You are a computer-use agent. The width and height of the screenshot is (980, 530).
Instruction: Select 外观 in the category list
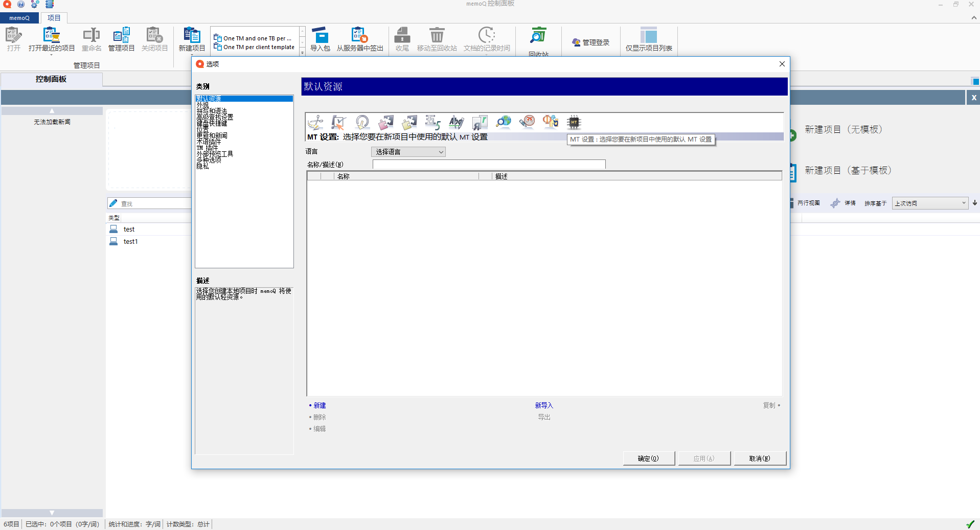[x=202, y=105]
